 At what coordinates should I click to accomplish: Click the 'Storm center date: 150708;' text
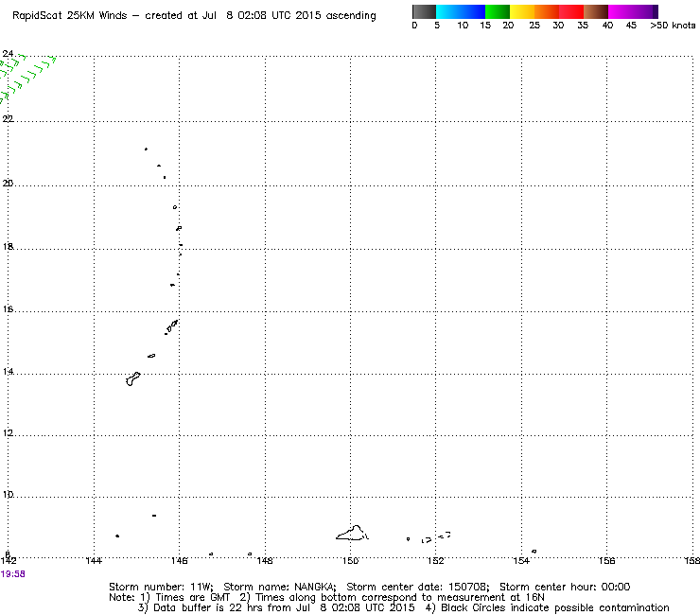click(418, 587)
